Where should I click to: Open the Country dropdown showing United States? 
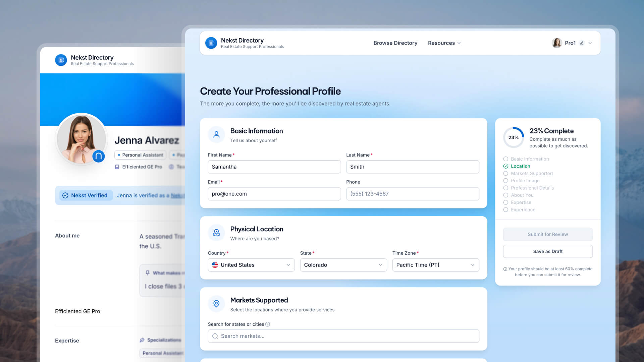pyautogui.click(x=251, y=265)
